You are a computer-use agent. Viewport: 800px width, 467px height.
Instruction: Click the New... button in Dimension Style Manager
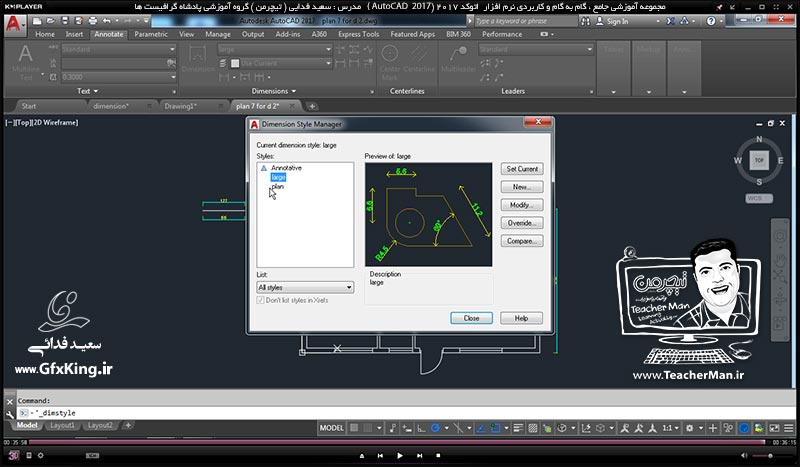(522, 187)
